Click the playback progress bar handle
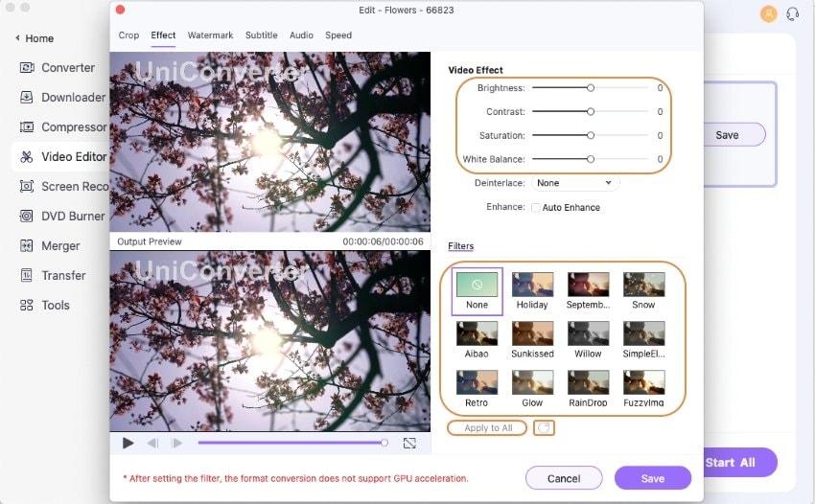 point(384,443)
